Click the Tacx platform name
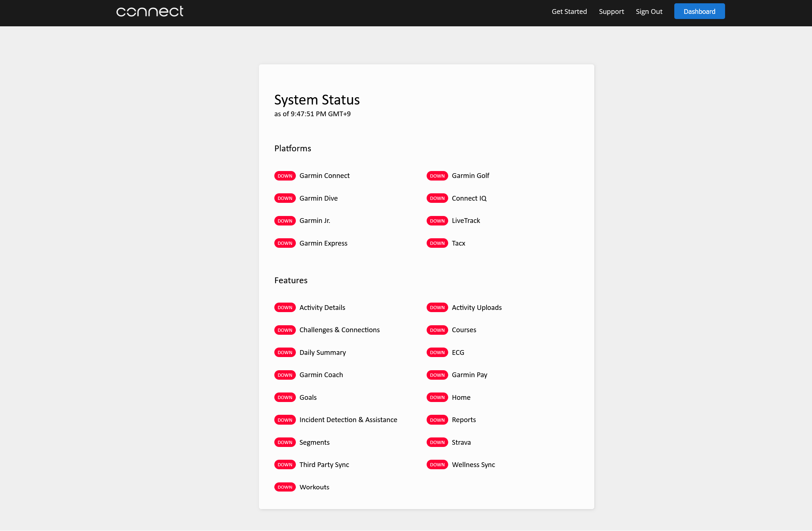The height and width of the screenshot is (531, 812). tap(458, 243)
